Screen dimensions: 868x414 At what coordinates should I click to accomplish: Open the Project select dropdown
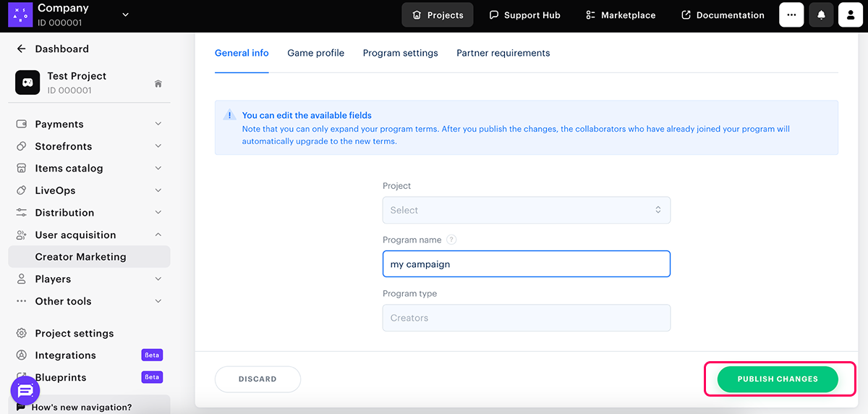click(526, 210)
